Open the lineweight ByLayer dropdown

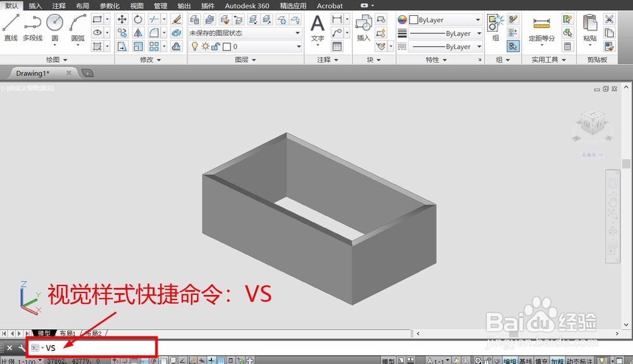(x=445, y=33)
